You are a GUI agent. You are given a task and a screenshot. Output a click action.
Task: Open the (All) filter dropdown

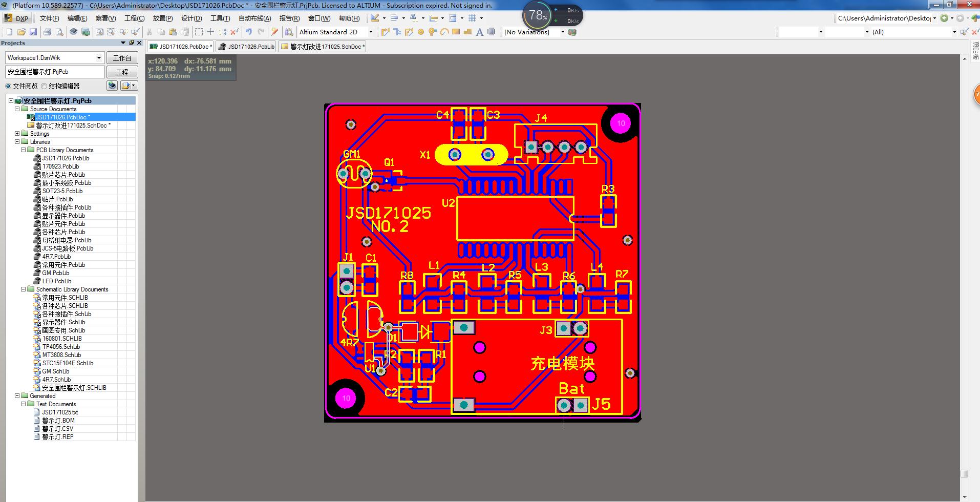coord(954,32)
